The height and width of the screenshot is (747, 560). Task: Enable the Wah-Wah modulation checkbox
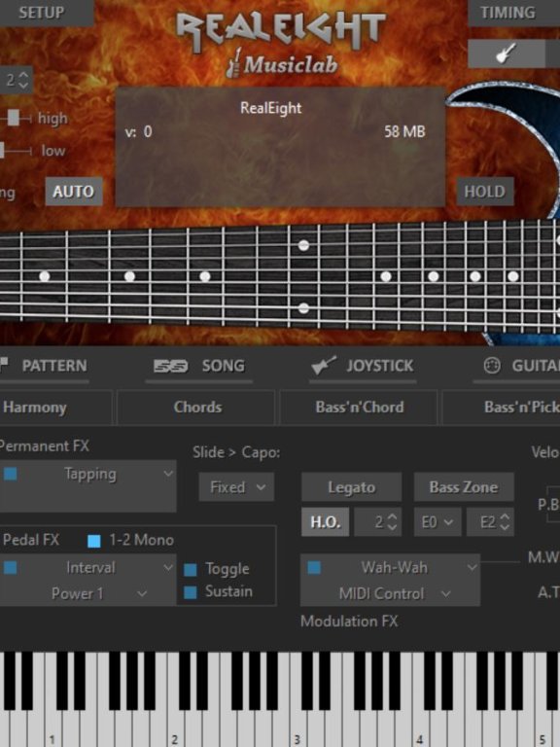click(314, 567)
